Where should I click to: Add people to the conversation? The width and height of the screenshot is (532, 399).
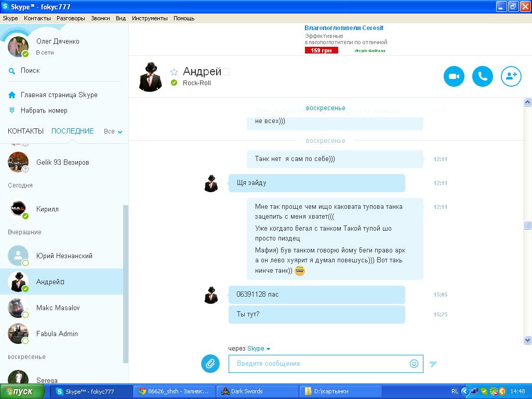point(511,76)
